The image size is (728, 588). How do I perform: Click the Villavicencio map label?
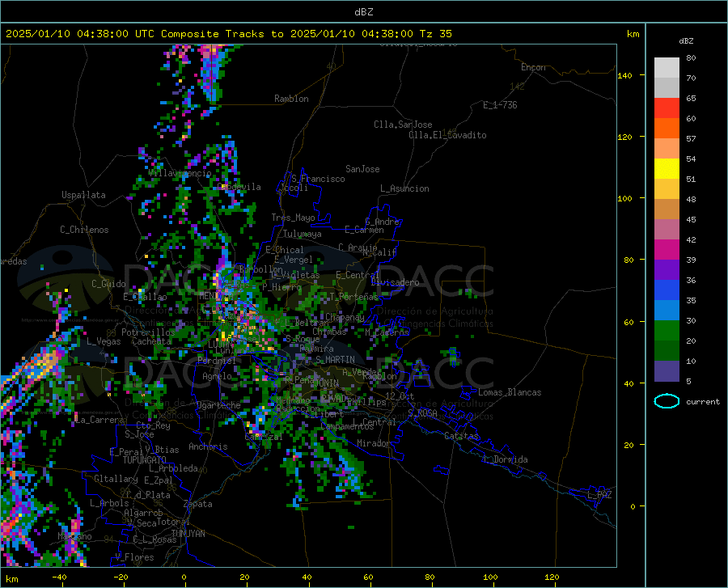180,173
